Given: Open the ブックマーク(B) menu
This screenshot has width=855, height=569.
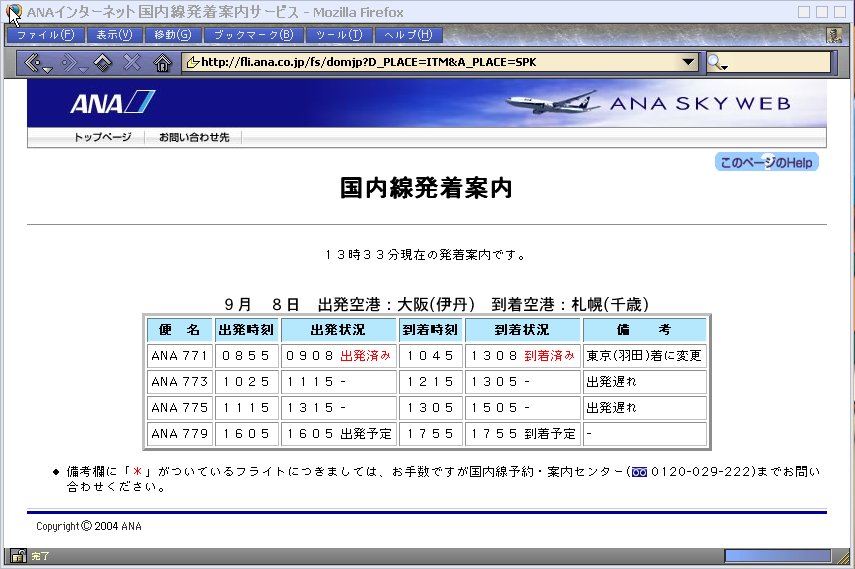Looking at the screenshot, I should pyautogui.click(x=254, y=35).
